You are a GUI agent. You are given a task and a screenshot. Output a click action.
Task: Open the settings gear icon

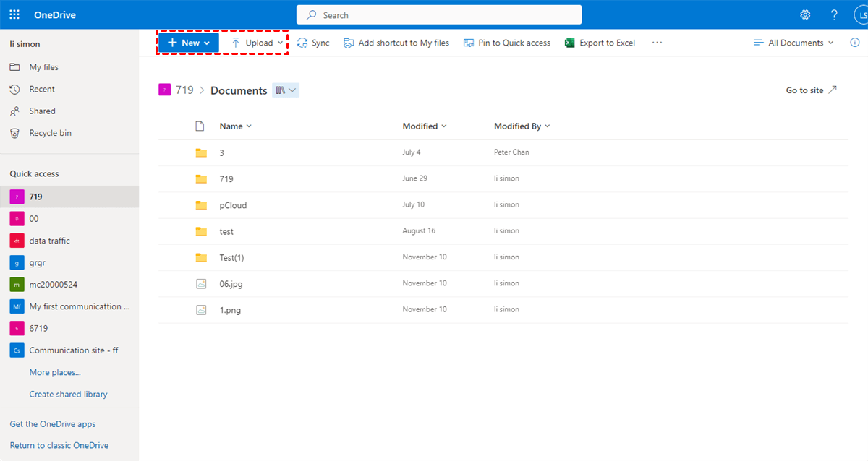pos(805,14)
